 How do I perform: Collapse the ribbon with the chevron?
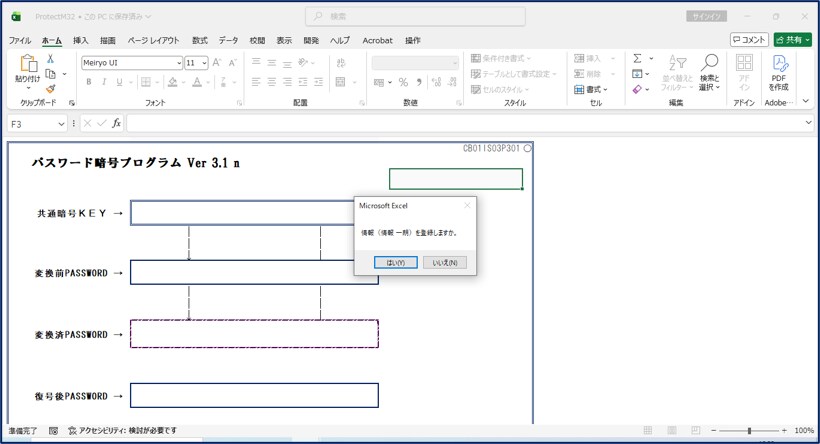806,101
